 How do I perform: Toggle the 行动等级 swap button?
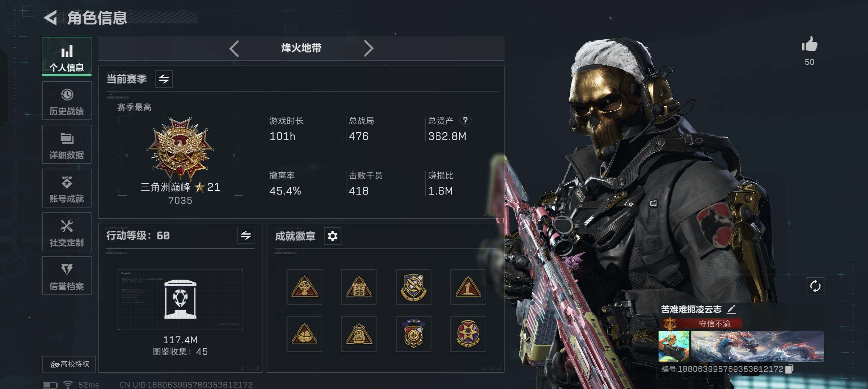246,235
